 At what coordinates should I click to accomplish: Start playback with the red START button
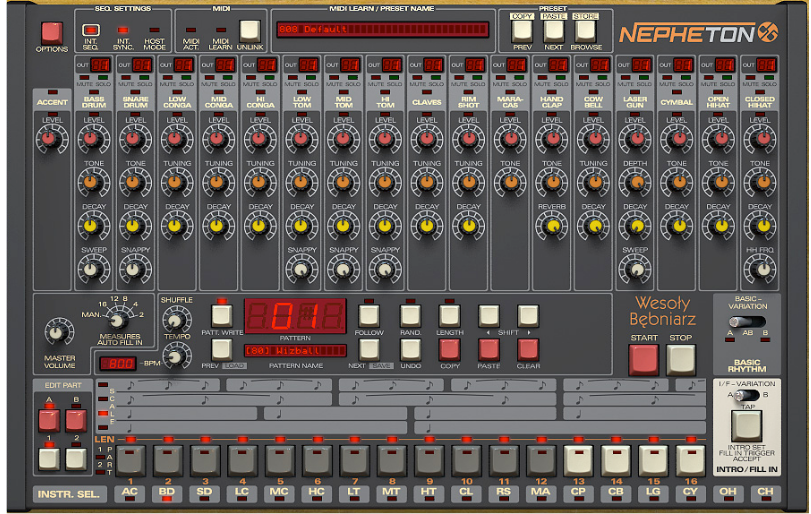(643, 359)
